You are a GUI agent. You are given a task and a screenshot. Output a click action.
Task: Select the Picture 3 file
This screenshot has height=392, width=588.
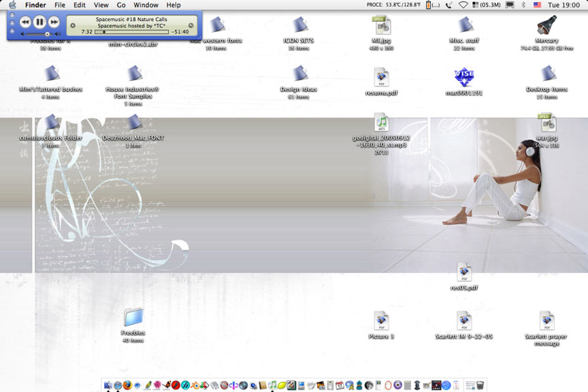click(381, 321)
